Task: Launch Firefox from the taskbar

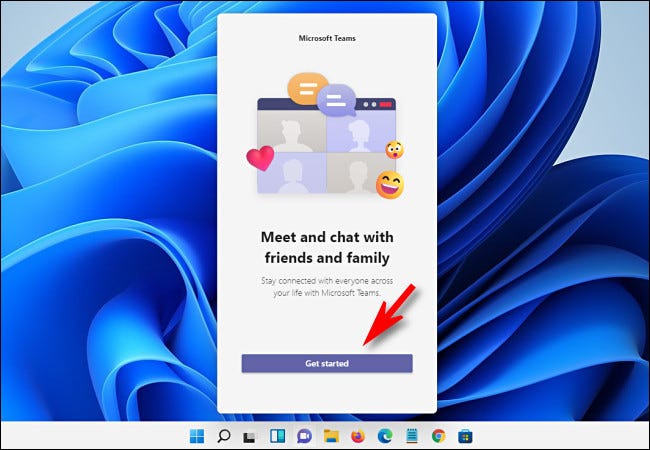Action: pyautogui.click(x=358, y=435)
